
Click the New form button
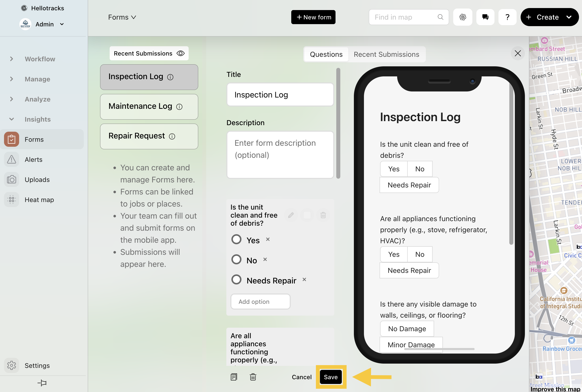(x=313, y=17)
